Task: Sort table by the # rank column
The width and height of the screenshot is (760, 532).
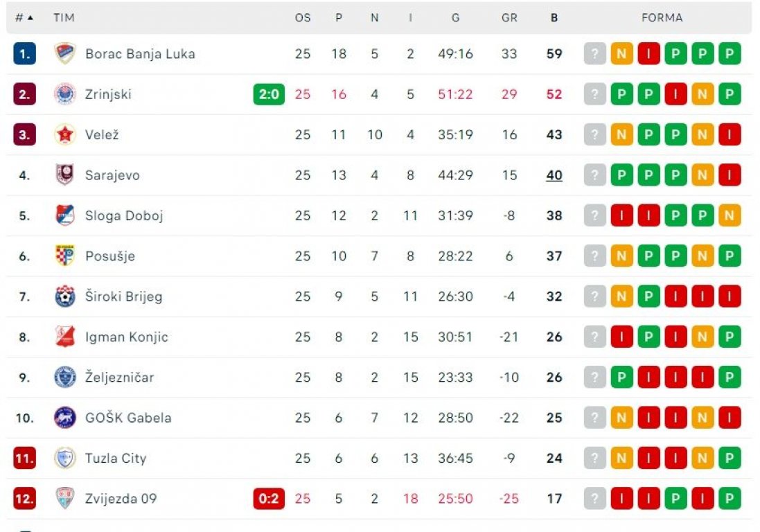Action: click(x=24, y=18)
